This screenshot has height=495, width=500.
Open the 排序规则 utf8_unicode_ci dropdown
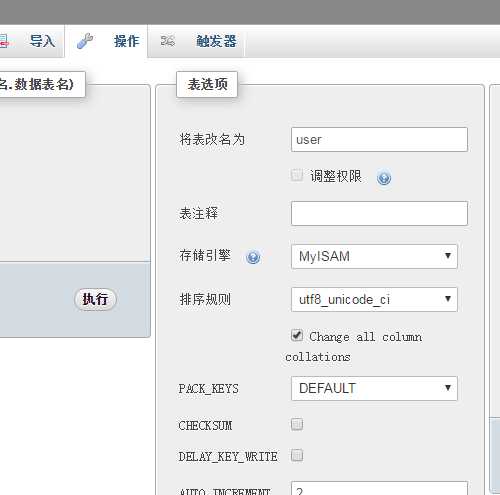click(374, 299)
